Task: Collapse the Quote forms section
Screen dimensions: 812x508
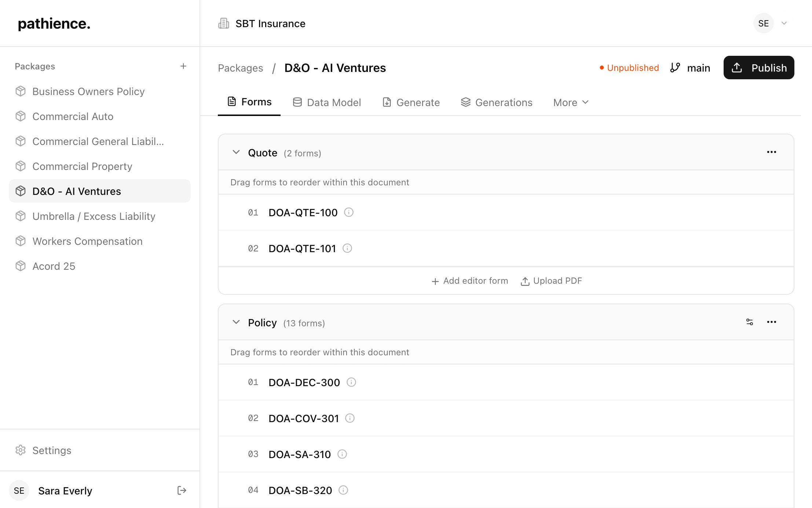Action: [236, 152]
